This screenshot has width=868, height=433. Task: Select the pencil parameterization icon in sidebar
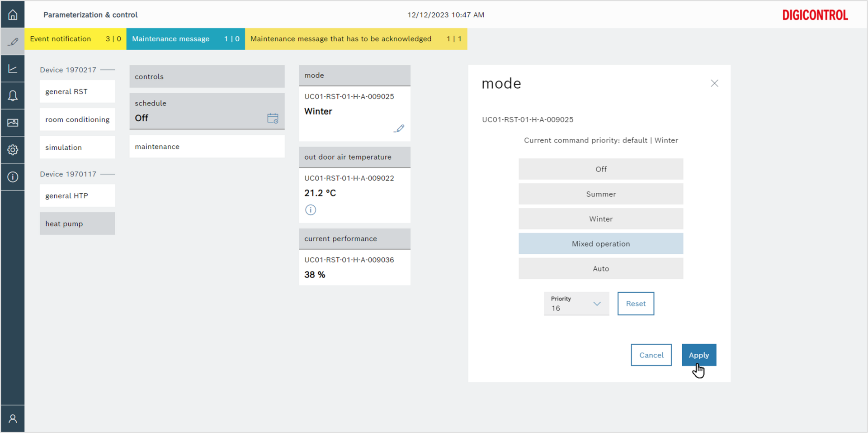pyautogui.click(x=13, y=42)
